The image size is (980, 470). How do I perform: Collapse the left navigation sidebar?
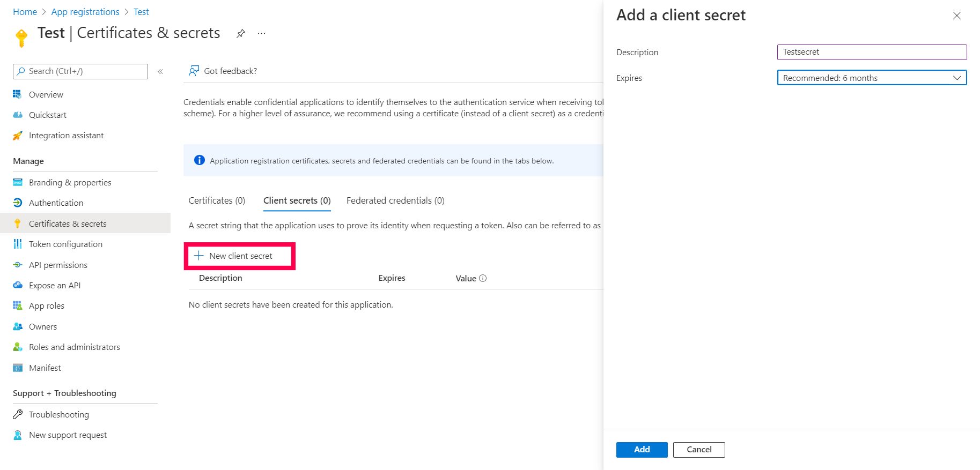160,71
